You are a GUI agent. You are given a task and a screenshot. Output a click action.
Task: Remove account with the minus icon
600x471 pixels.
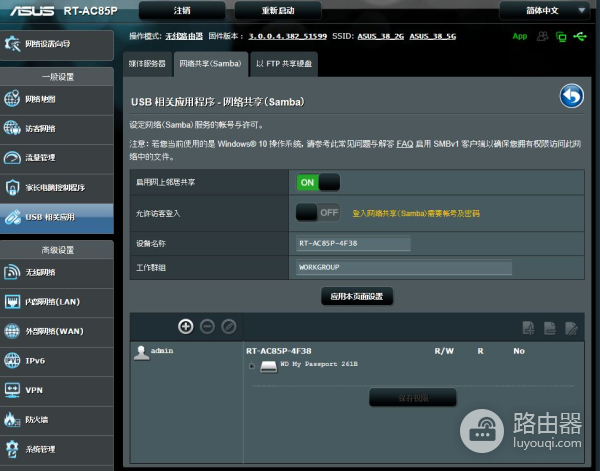click(x=207, y=326)
